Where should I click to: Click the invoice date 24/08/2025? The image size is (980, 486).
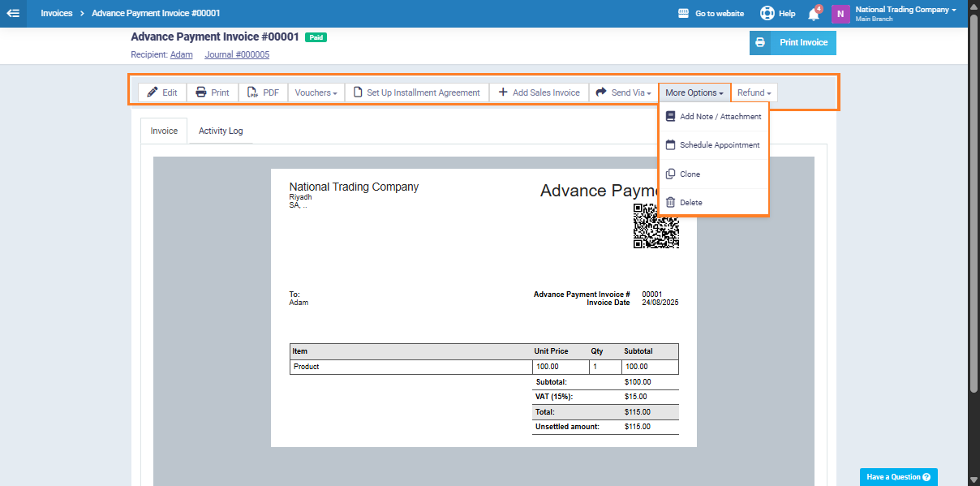660,303
